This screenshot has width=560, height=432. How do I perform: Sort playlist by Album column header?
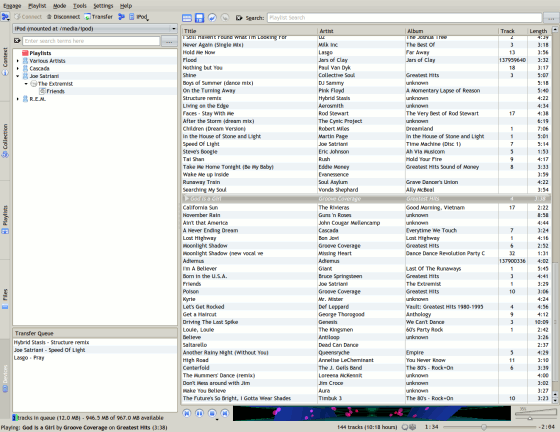coord(452,31)
